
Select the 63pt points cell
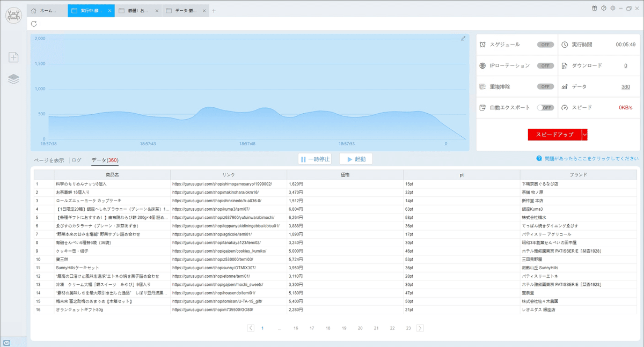(x=462, y=209)
